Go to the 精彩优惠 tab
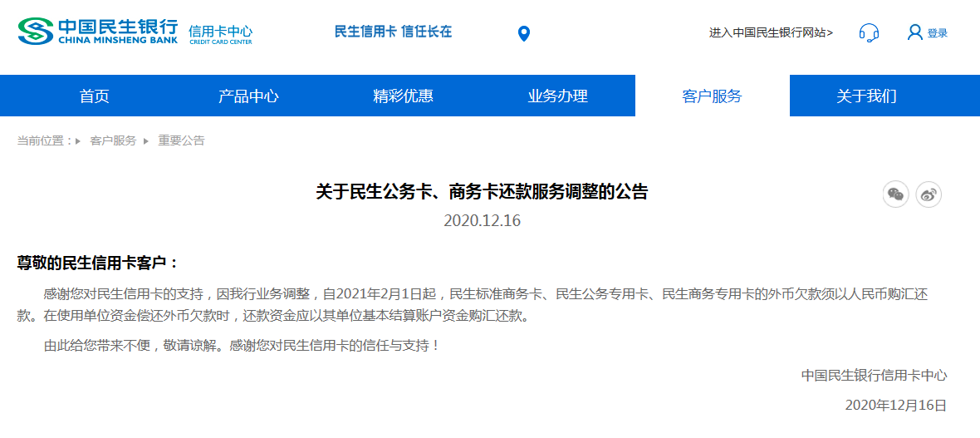The image size is (980, 438). [403, 96]
